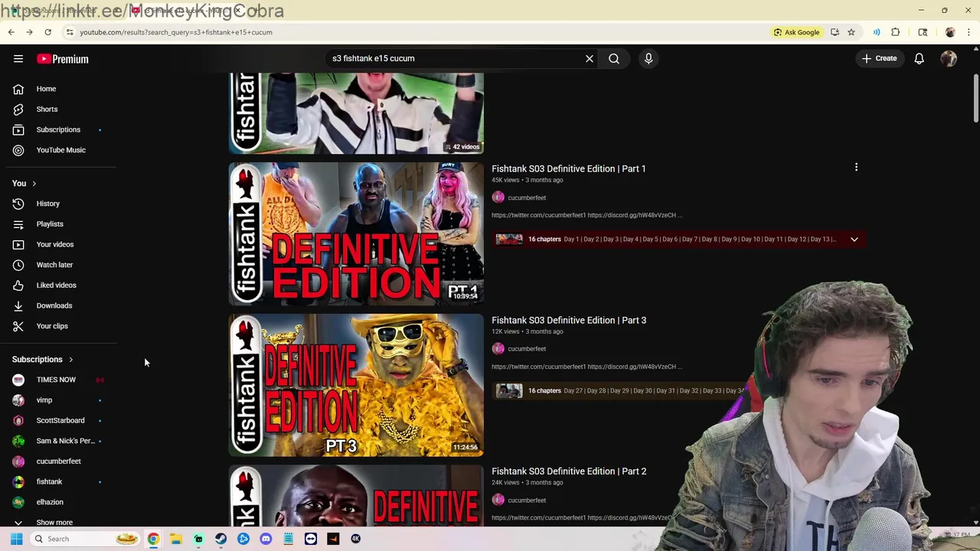Click the Windows taskbar search box
The image size is (980, 551).
(x=86, y=539)
